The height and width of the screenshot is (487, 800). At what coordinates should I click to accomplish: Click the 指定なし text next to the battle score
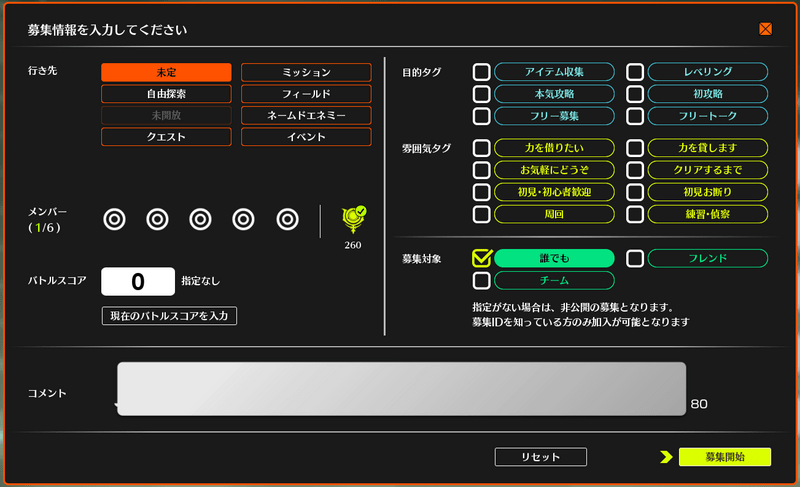click(x=201, y=281)
